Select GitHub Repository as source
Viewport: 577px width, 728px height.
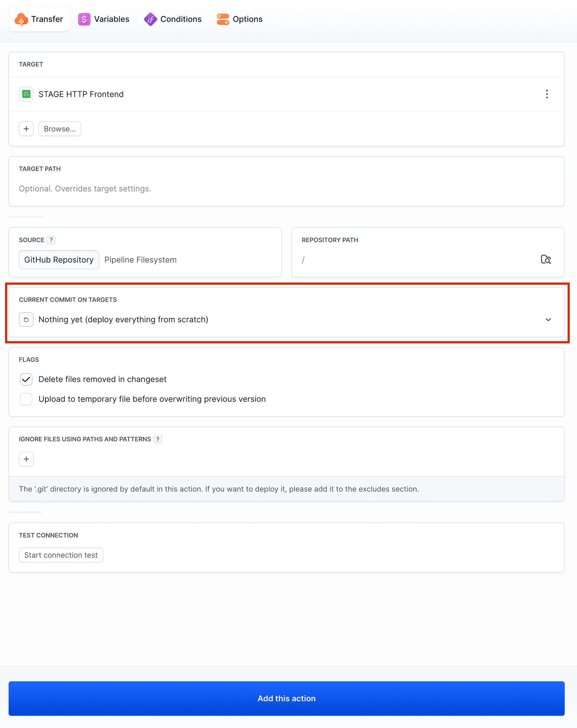coord(59,260)
